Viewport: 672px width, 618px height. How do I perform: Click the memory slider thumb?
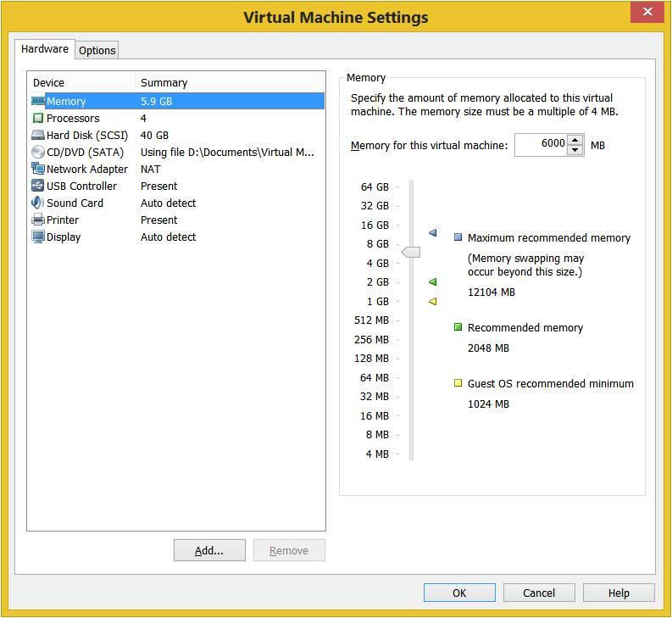point(410,252)
